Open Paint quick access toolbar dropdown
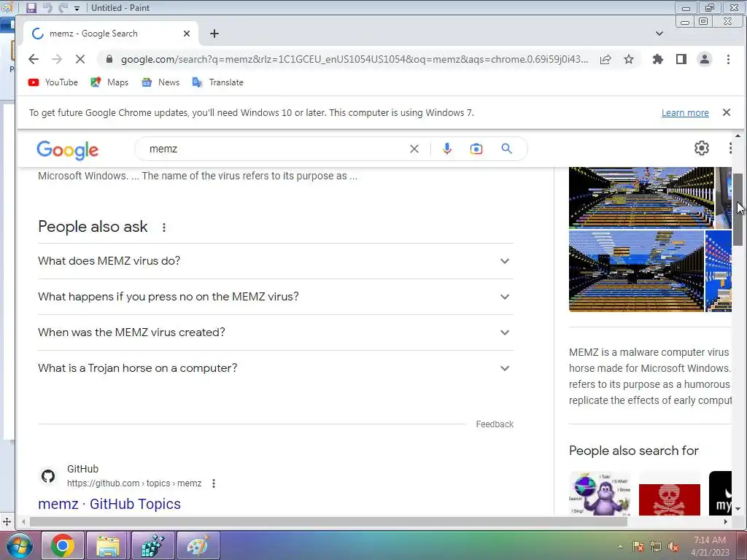This screenshot has width=747, height=560. tap(77, 8)
